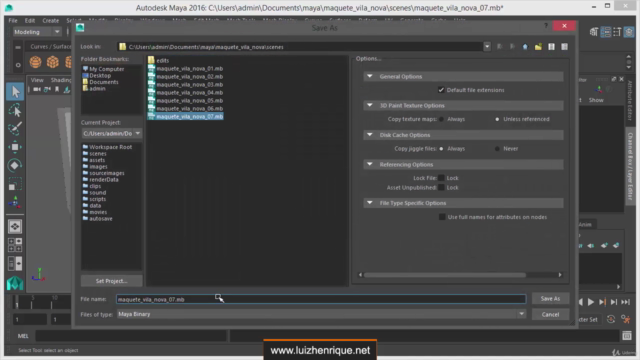The width and height of the screenshot is (640, 360).
Task: Open the viewport View menu
Action: (x=37, y=80)
